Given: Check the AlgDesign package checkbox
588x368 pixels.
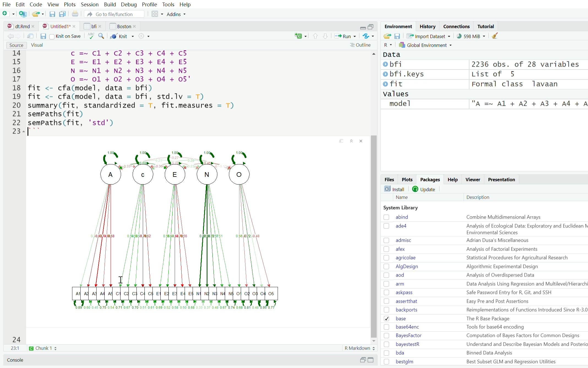Looking at the screenshot, I should (386, 267).
